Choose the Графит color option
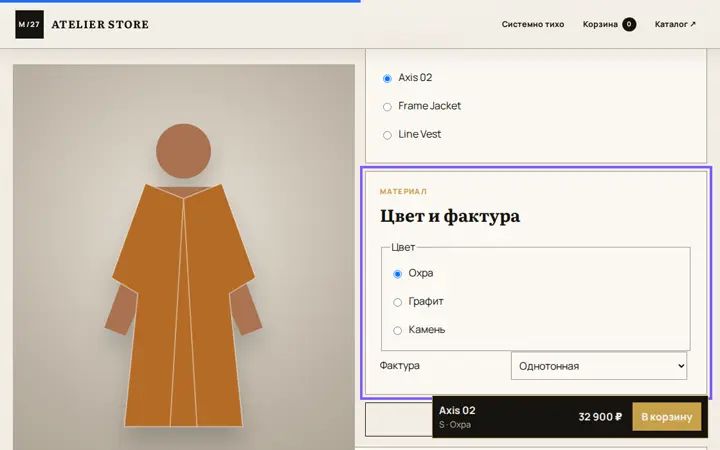The image size is (720, 450). click(398, 302)
